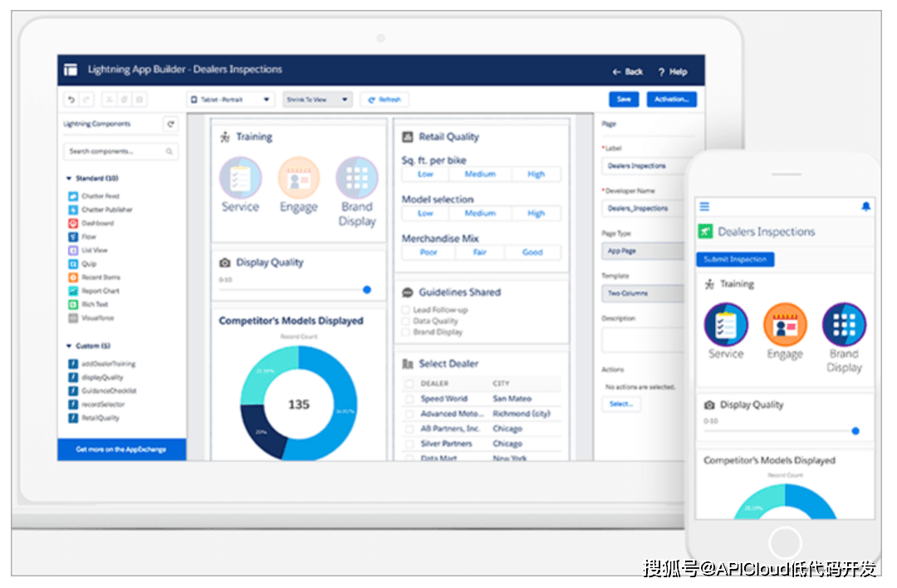Choose High for Model selection
Image resolution: width=897 pixels, height=588 pixels.
coord(536,213)
